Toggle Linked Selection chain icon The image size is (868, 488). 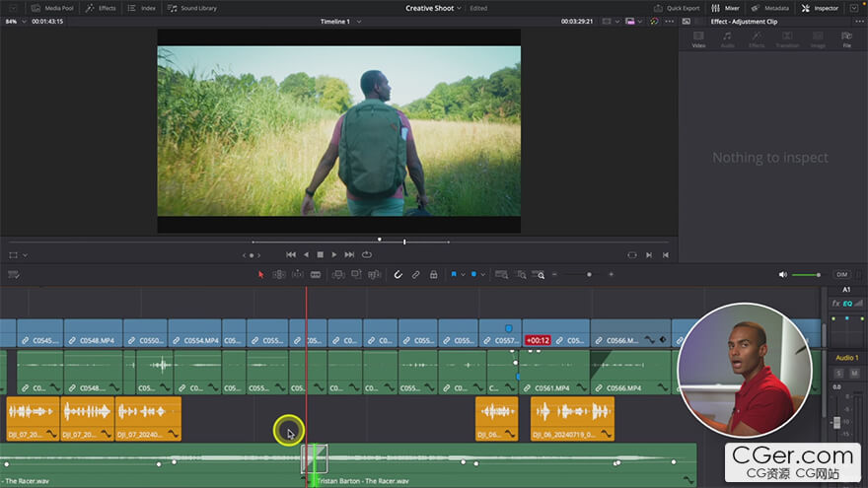pyautogui.click(x=415, y=274)
